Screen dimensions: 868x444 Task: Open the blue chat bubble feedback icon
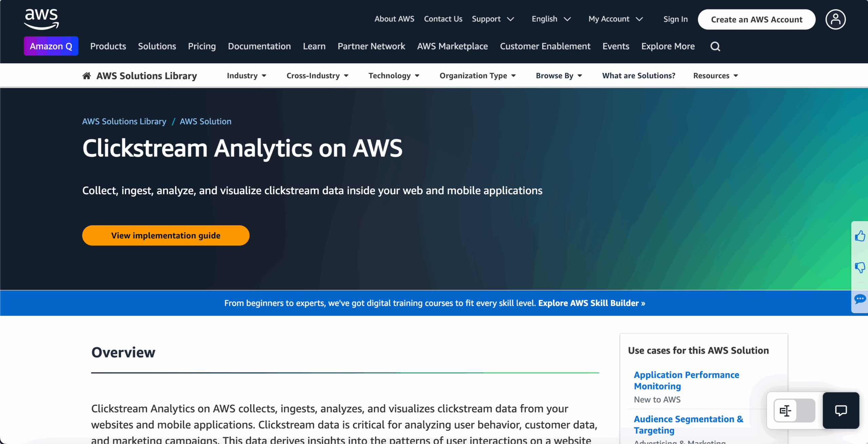pyautogui.click(x=860, y=299)
